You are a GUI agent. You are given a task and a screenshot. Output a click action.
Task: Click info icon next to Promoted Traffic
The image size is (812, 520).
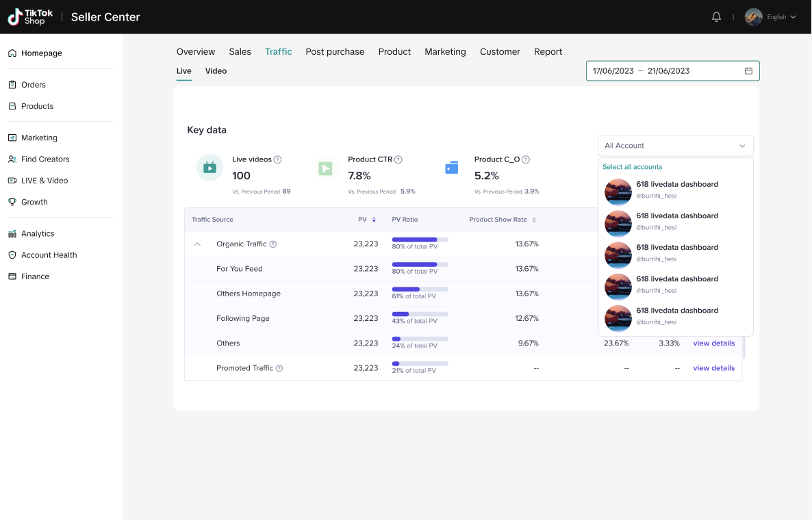coord(279,368)
